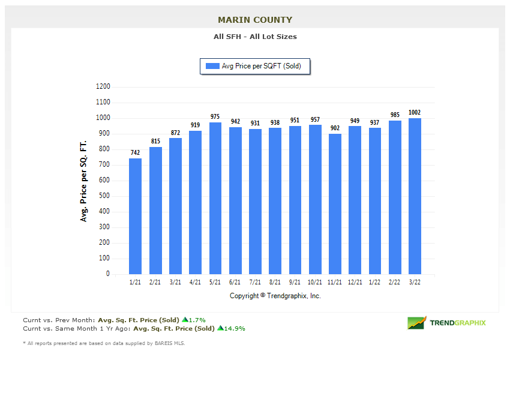
Task: Click the Copyright Trendgraphix, Inc. text
Action: pyautogui.click(x=275, y=296)
